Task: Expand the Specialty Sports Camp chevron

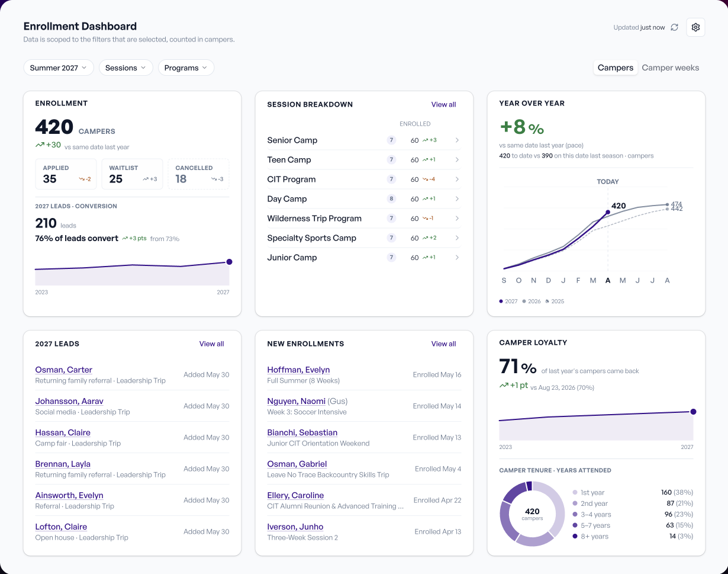Action: tap(457, 238)
